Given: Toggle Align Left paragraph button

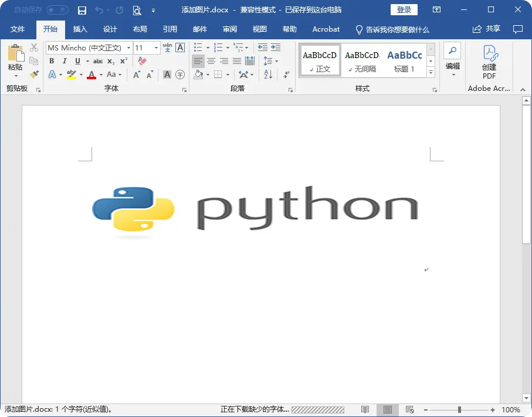Looking at the screenshot, I should (x=198, y=61).
